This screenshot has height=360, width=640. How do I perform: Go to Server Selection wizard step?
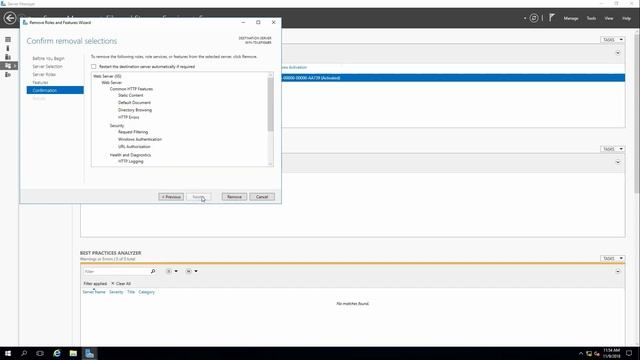click(x=47, y=66)
